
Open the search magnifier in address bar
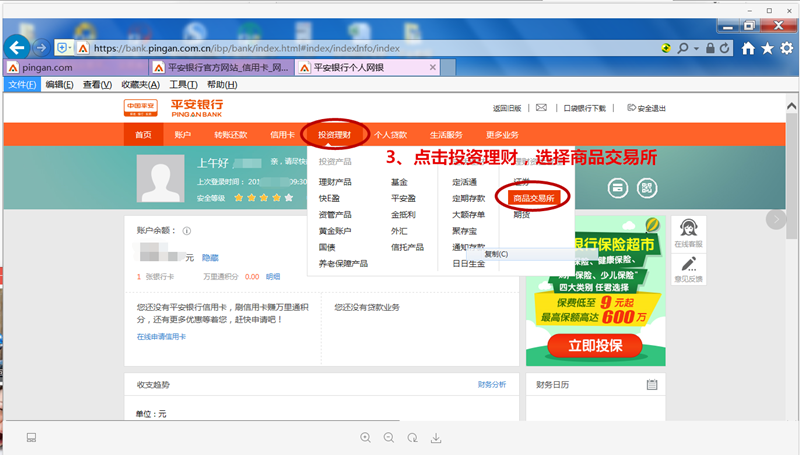683,48
